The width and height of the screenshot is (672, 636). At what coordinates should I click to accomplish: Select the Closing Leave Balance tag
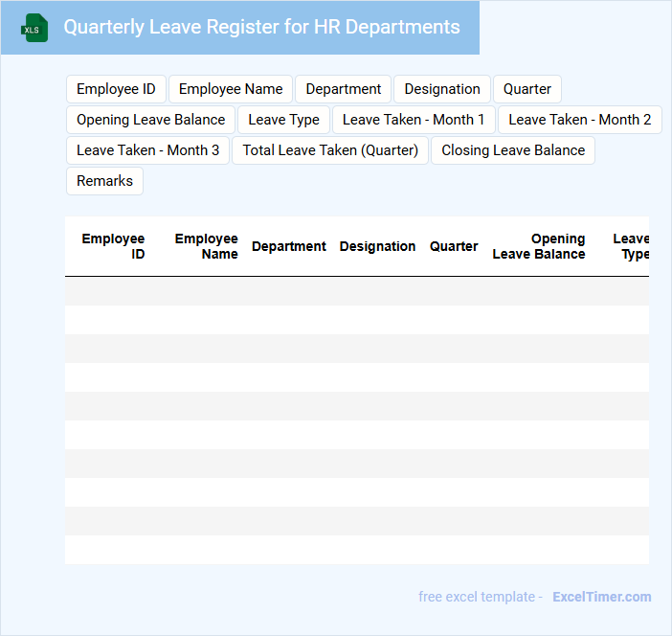tap(513, 150)
